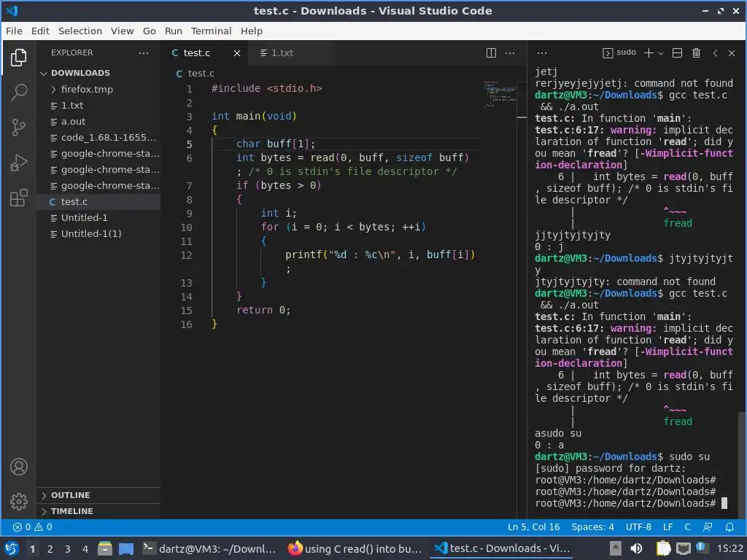
Task: Switch to workspace 2 in taskbar
Action: point(50,549)
